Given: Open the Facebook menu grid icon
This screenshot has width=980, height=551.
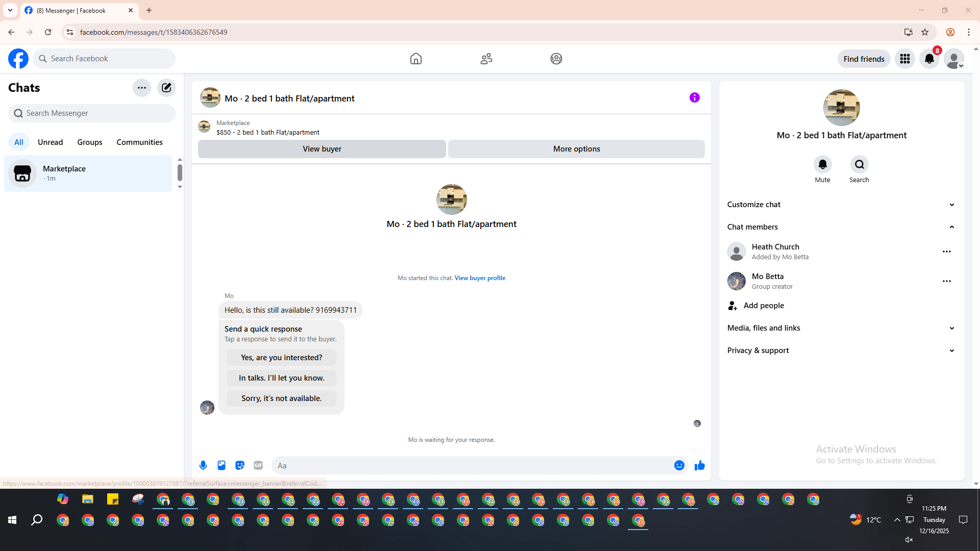Looking at the screenshot, I should pyautogui.click(x=905, y=59).
